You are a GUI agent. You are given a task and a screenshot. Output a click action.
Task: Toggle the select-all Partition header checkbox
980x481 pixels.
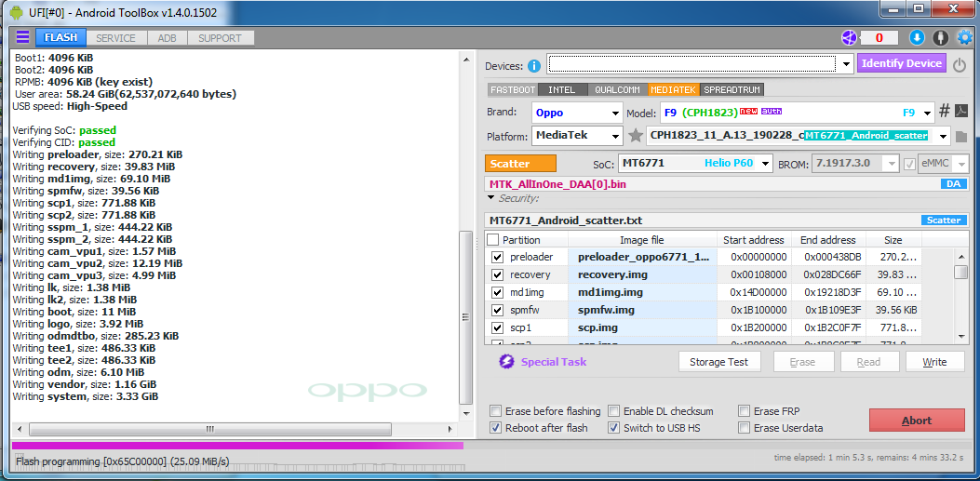[493, 240]
